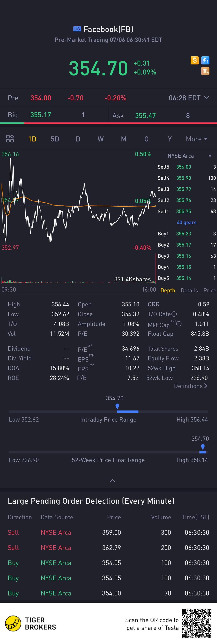Open the chart grid layout icon
The height and width of the screenshot is (644, 217).
pos(10,139)
